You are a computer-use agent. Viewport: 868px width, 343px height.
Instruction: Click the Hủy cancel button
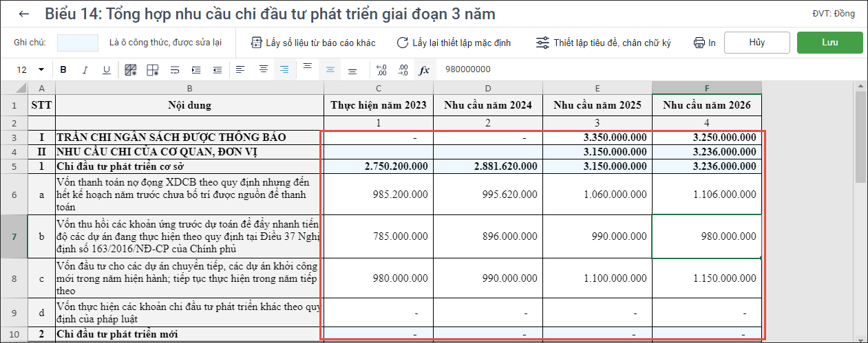tap(756, 43)
